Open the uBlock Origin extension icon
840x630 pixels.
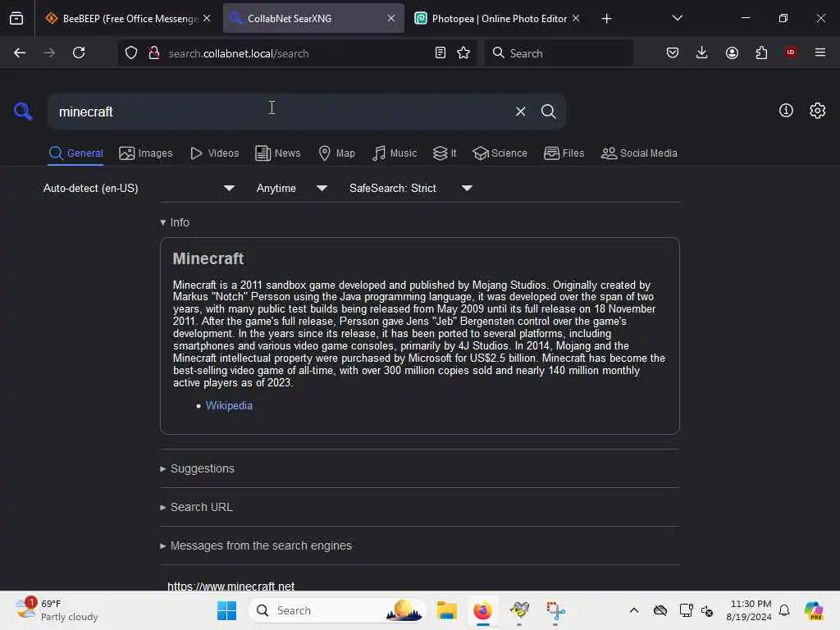[791, 52]
